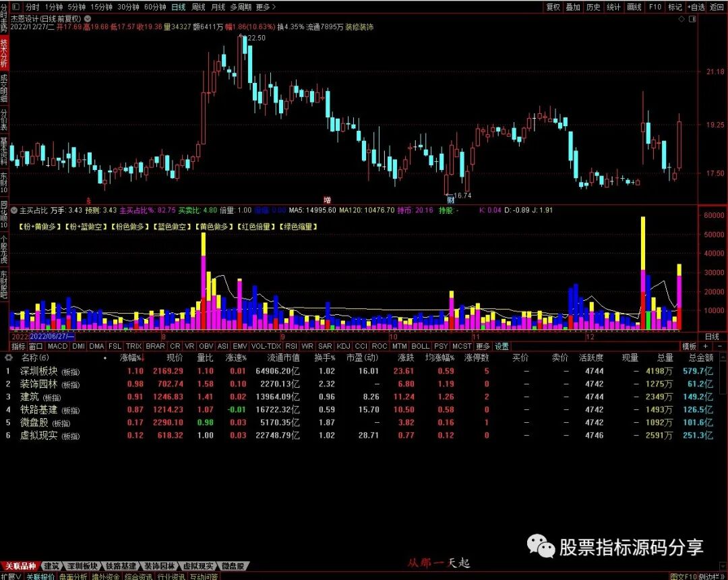
Task: Click the panel layout icon before 分时
Action: pos(16,7)
